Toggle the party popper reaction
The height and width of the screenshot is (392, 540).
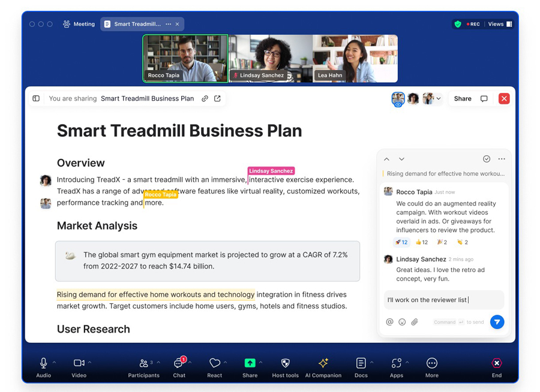[x=442, y=242]
